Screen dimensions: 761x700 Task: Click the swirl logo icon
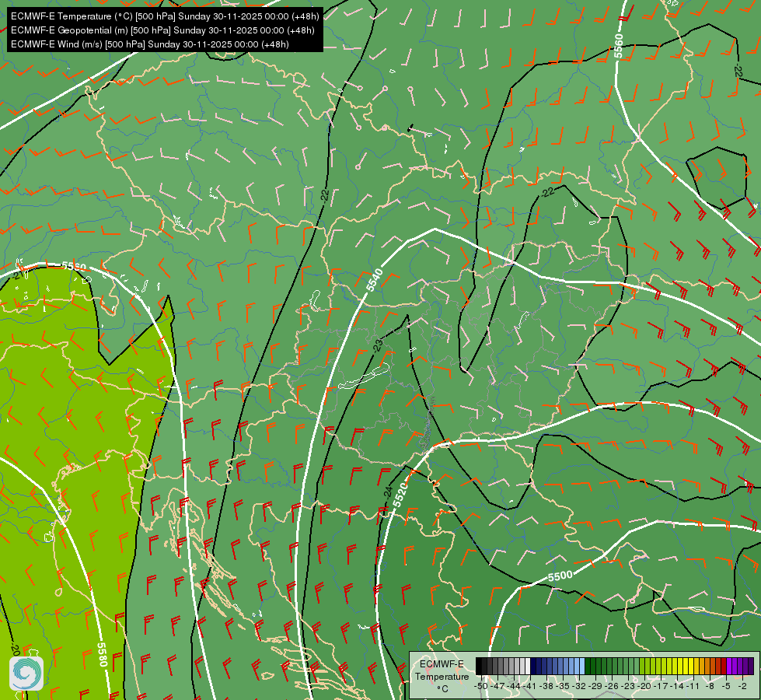pyautogui.click(x=26, y=674)
